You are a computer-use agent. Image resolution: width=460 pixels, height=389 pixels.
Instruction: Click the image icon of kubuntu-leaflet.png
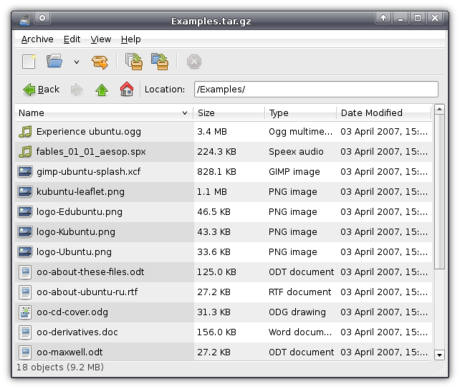tap(25, 192)
